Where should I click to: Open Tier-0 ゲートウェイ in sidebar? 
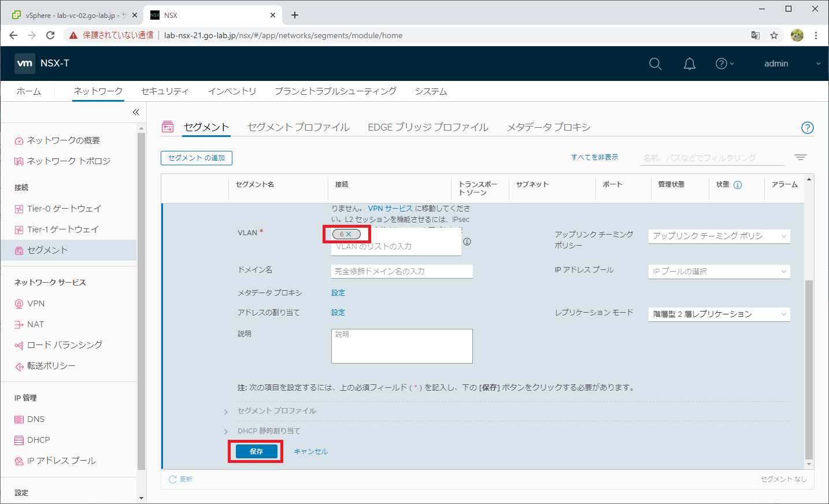tap(64, 209)
